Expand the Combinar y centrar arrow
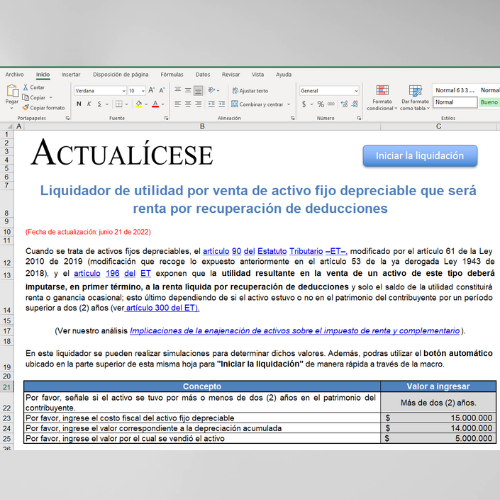The width and height of the screenshot is (500, 500). point(289,104)
